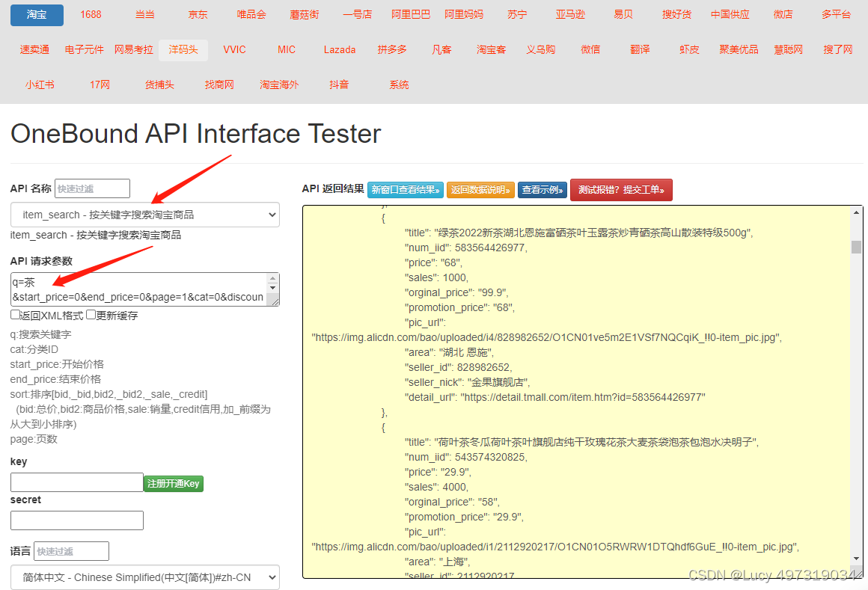Click the result panel scroll-up arrow
This screenshot has height=590, width=868.
click(x=856, y=212)
